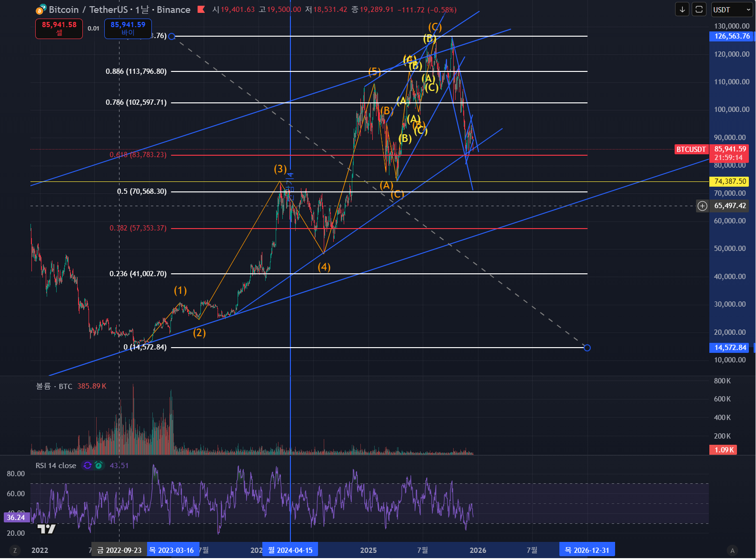Click the 2026-12-31 date label on time axis
756x560 pixels.
coord(587,550)
